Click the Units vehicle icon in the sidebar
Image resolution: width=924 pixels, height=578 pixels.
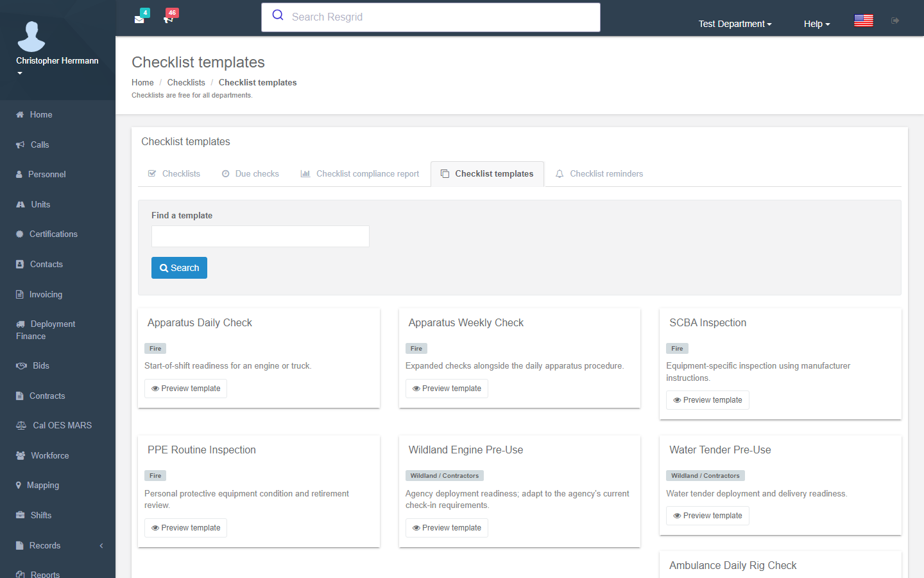pyautogui.click(x=21, y=205)
